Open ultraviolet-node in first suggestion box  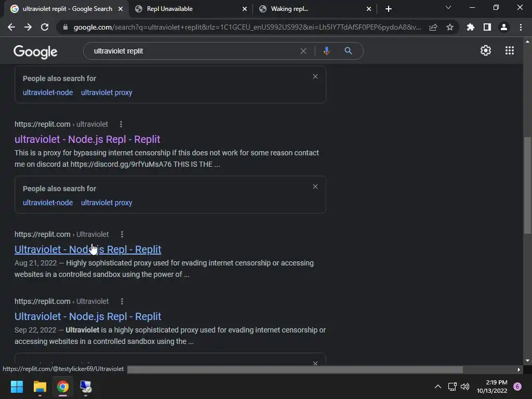tap(48, 92)
